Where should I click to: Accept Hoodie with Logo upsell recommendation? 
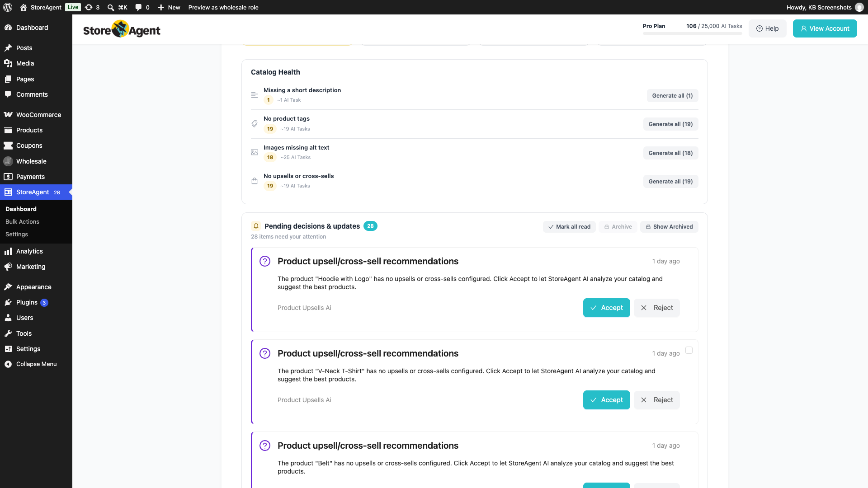click(606, 308)
